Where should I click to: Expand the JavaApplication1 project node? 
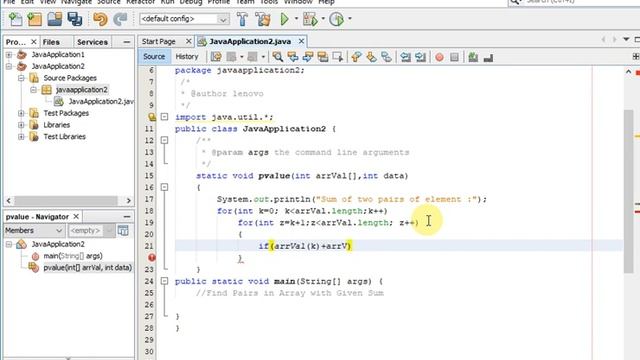(x=9, y=55)
